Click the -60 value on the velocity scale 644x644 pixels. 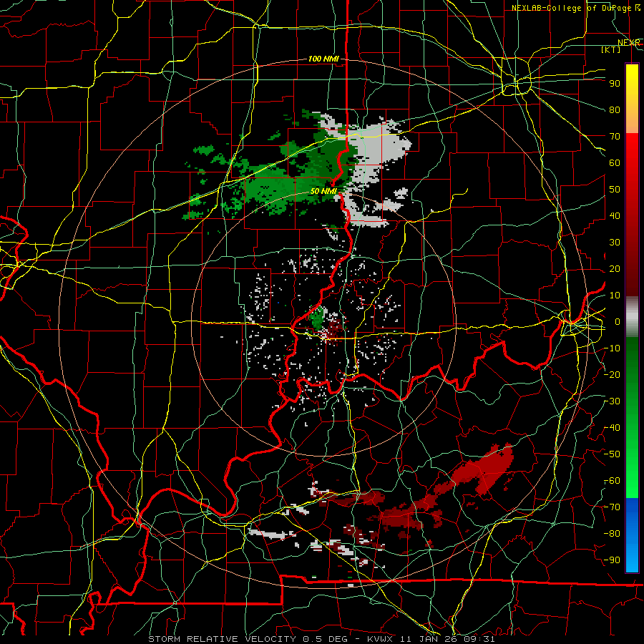coord(612,481)
